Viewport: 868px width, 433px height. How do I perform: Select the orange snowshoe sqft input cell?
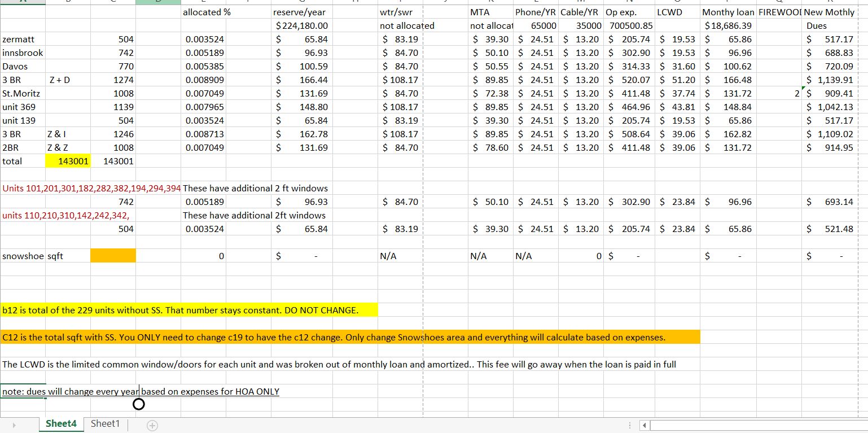click(x=113, y=256)
